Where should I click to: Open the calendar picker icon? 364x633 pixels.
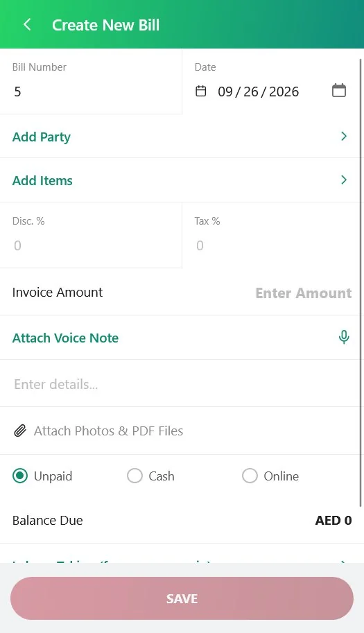tap(339, 90)
